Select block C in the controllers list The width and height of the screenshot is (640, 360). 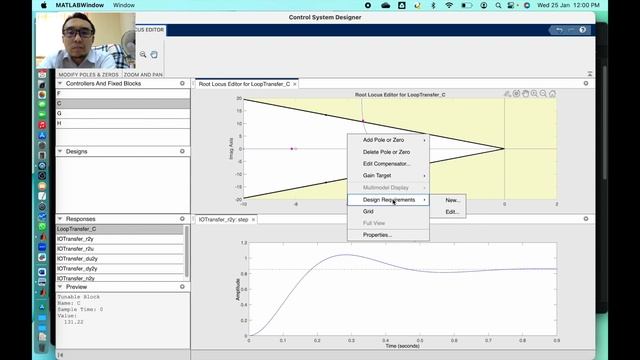(x=123, y=103)
